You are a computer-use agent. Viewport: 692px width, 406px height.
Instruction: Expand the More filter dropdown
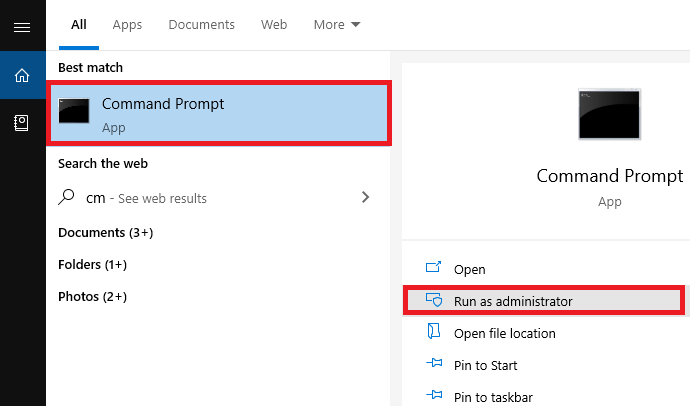click(337, 25)
